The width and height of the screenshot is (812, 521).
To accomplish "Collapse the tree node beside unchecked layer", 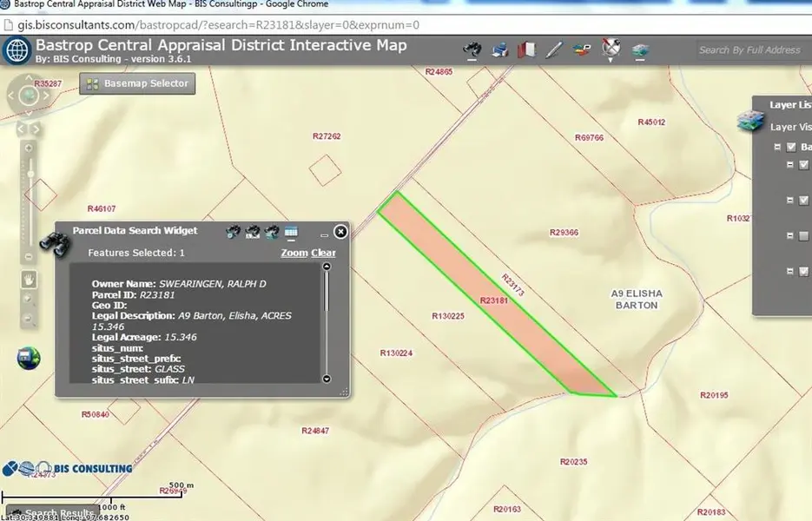I will click(x=789, y=236).
